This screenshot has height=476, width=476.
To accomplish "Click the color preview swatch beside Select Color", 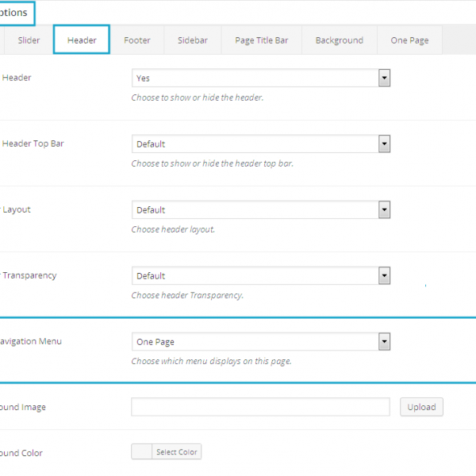I will pyautogui.click(x=141, y=452).
